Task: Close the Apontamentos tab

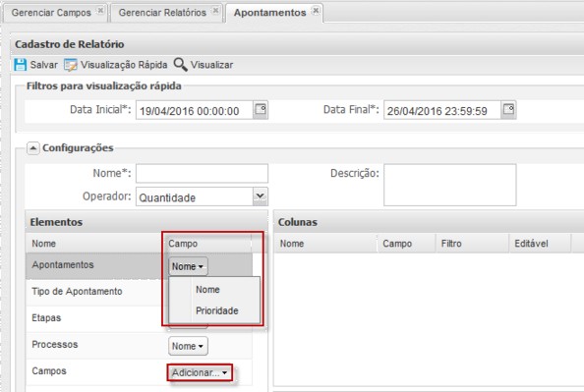Action: pyautogui.click(x=316, y=11)
